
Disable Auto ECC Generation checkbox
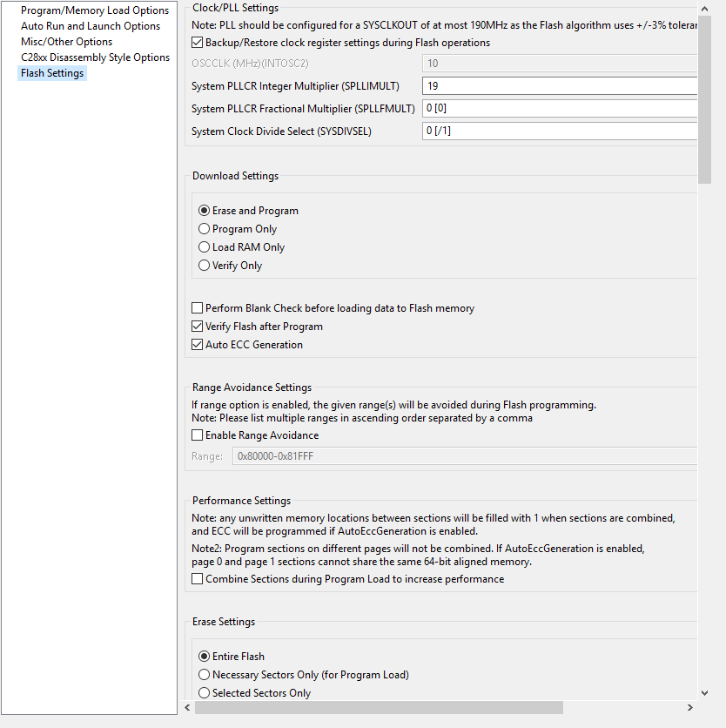pos(198,345)
